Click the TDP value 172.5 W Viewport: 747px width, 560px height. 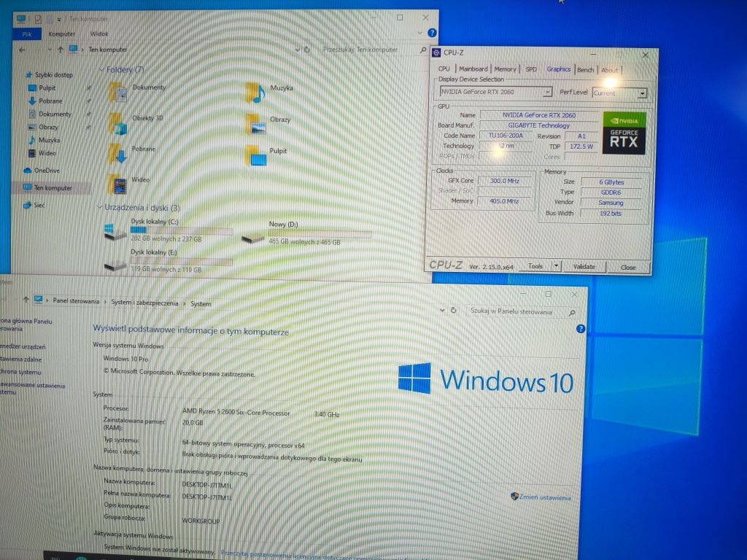tap(581, 146)
